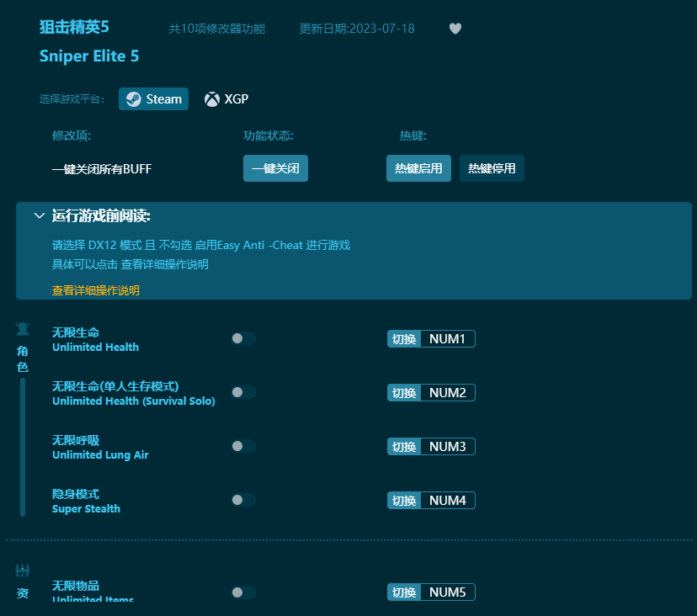Click the 热键启用 button
Screen dimensions: 697x616
[x=418, y=168]
